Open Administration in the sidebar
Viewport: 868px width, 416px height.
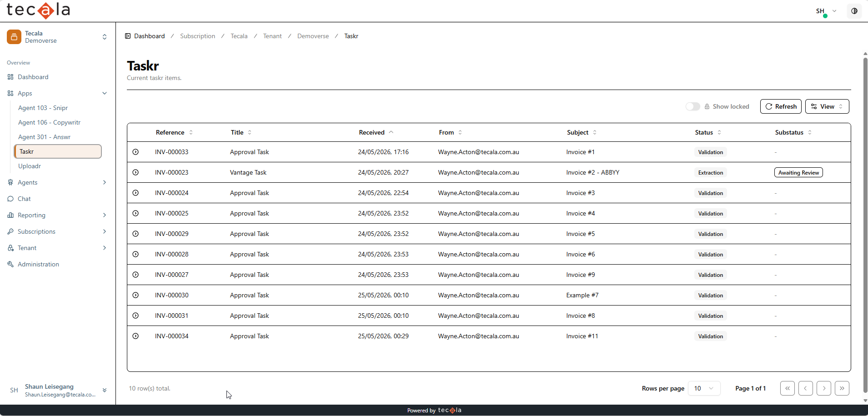[38, 264]
